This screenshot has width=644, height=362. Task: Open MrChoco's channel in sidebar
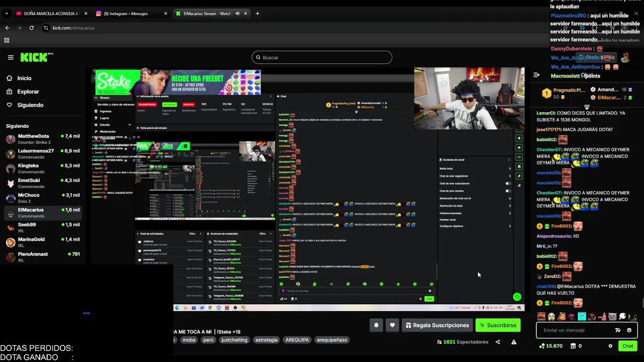coord(43,198)
